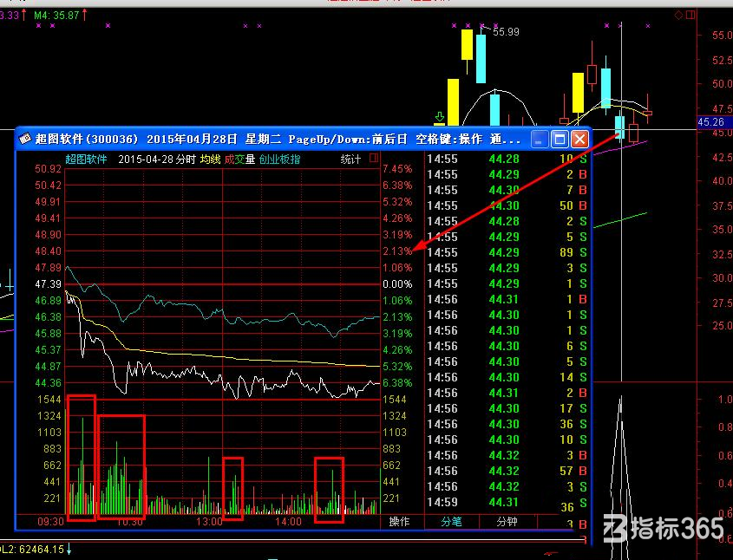Click the cyan 超图软件 legend label in the chart header
Viewport: 733px width, 560px height.
pos(86,160)
